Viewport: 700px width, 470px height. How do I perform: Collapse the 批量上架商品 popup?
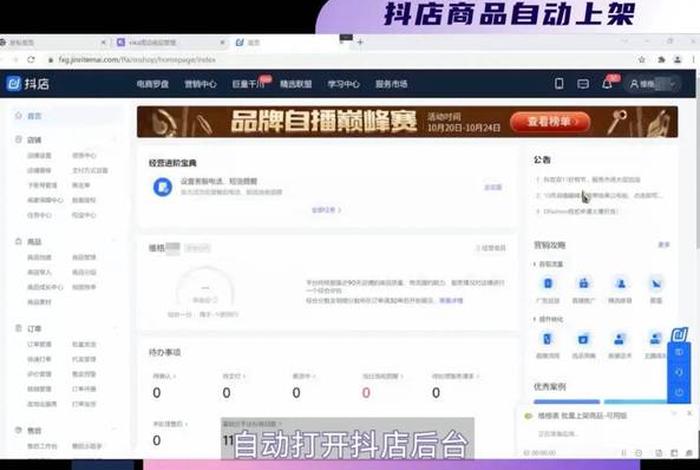[674, 413]
